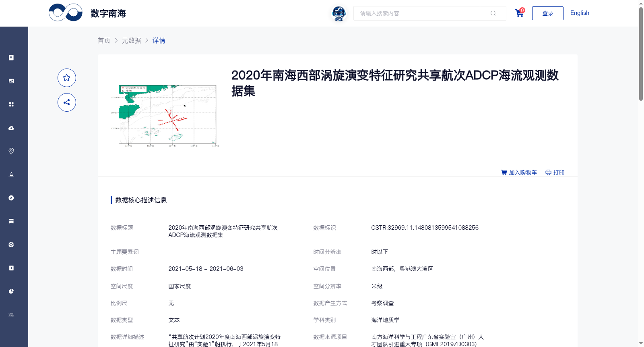
Task: Open the lifebuoy sidebar icon
Action: 11,245
